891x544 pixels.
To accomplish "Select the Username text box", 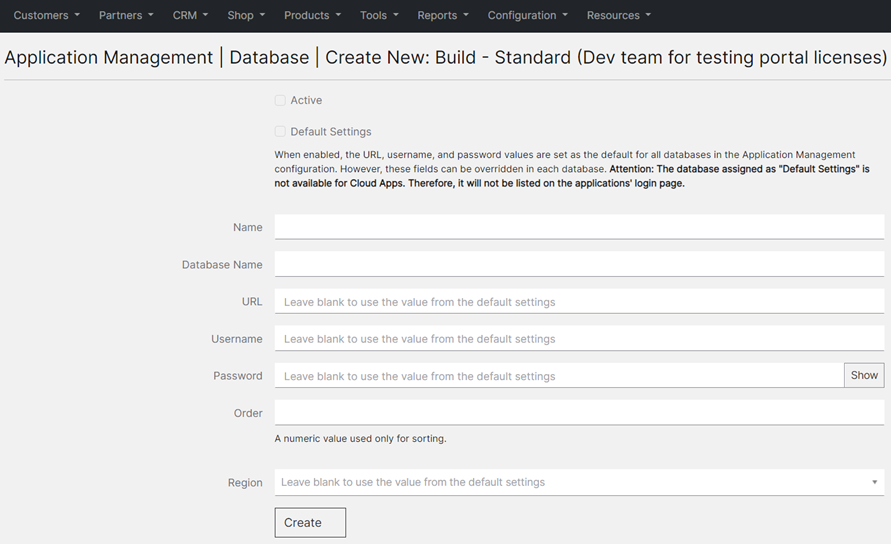I will click(579, 338).
